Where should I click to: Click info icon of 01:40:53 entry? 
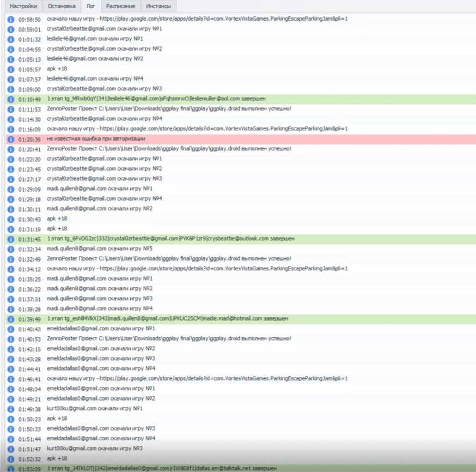coord(11,339)
